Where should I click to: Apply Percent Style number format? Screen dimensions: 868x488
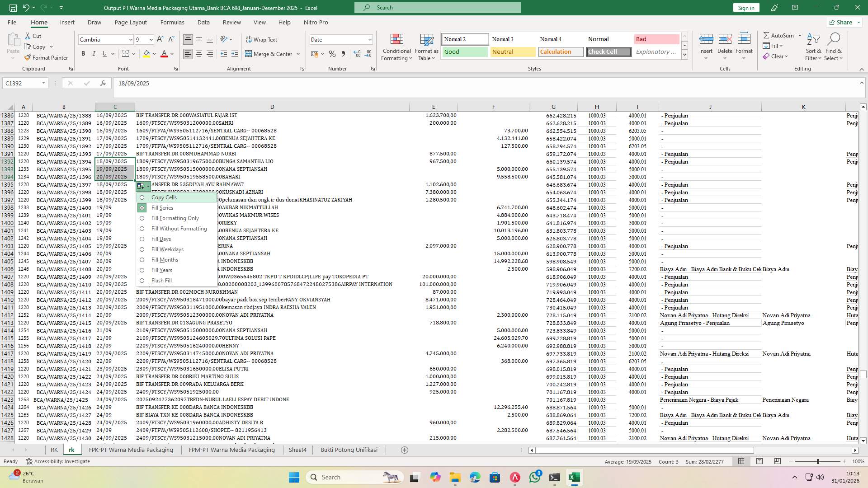coord(332,53)
